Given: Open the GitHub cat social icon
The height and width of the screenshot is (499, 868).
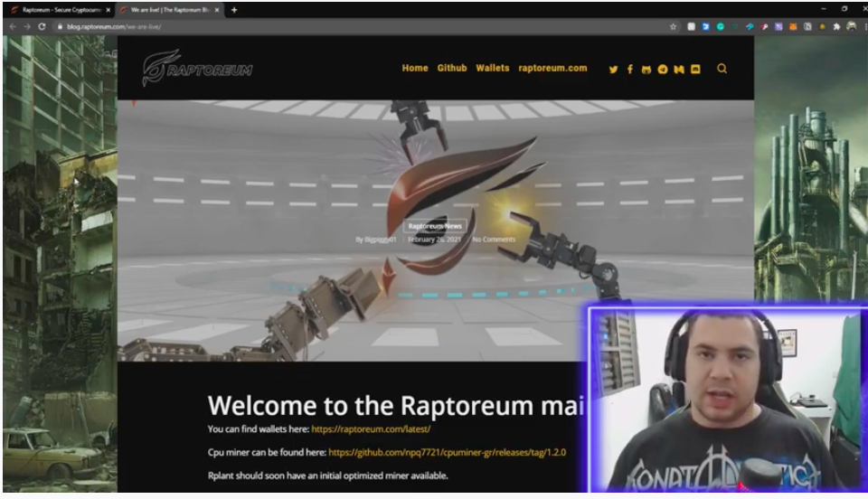Looking at the screenshot, I should (x=646, y=69).
